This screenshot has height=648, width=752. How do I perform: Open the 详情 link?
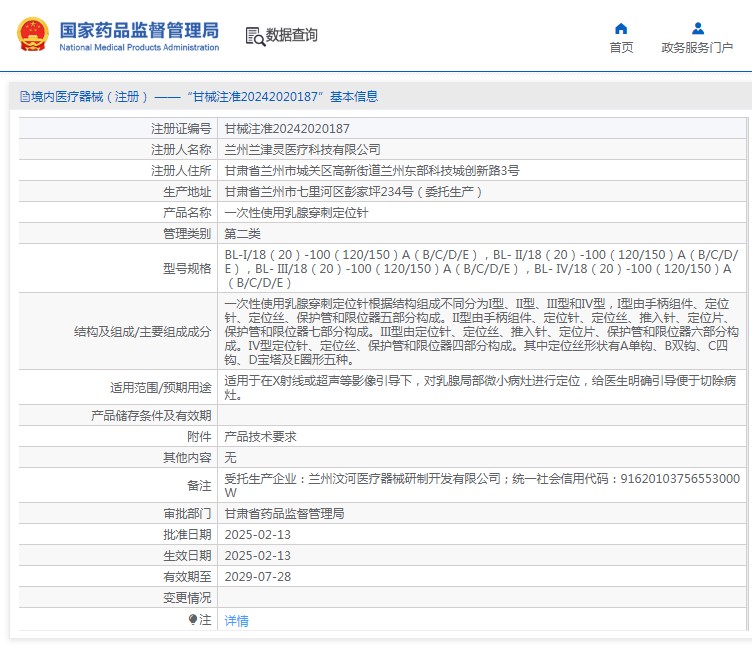coord(236,621)
